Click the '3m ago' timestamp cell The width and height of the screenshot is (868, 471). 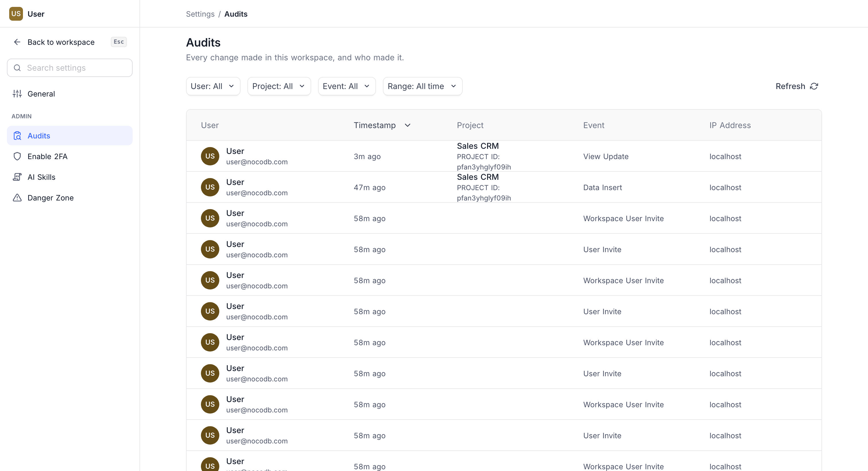367,157
